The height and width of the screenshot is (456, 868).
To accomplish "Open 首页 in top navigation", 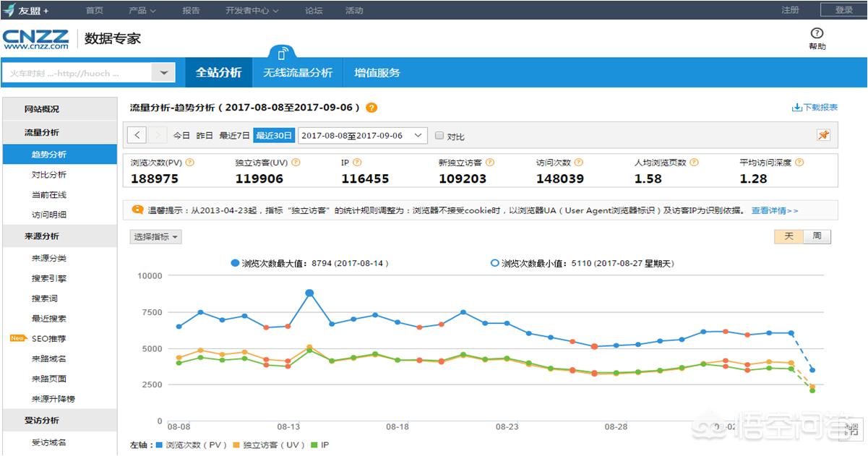I will point(94,10).
